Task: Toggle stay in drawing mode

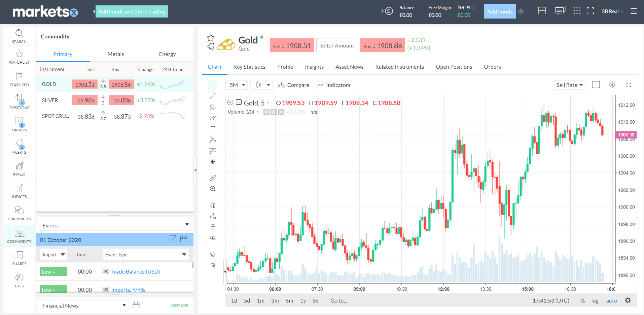Action: point(213,216)
